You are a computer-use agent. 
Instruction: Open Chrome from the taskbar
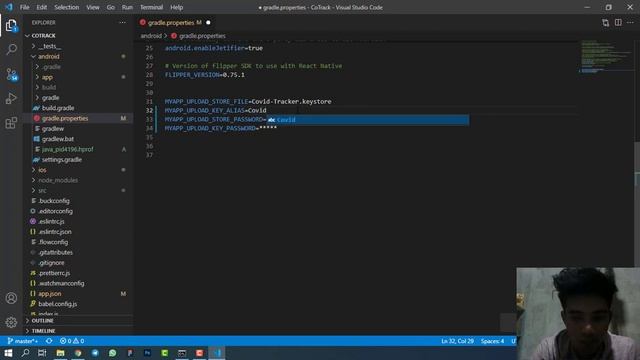pyautogui.click(x=78, y=353)
